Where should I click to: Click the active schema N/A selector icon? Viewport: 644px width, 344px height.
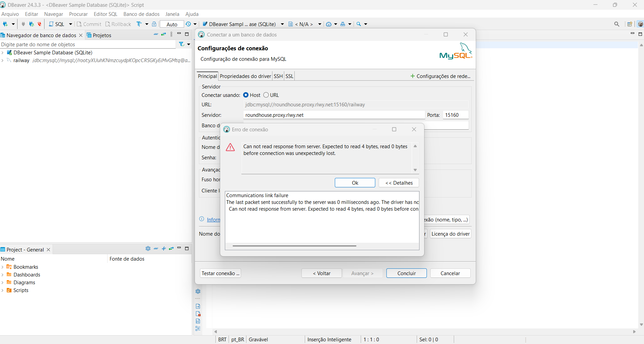tap(291, 24)
